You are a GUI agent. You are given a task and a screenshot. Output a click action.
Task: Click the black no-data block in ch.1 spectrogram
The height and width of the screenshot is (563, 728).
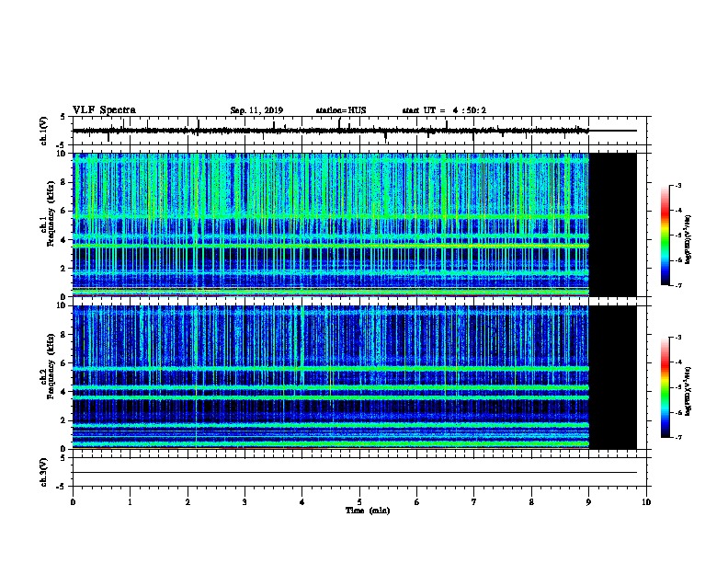pos(613,224)
